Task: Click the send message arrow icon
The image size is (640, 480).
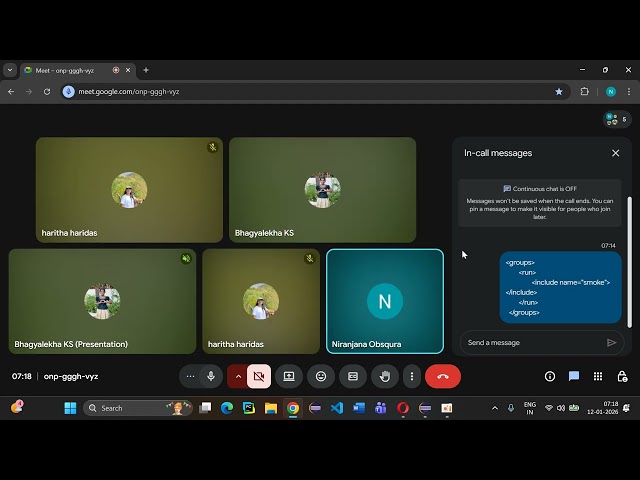Action: click(x=612, y=342)
